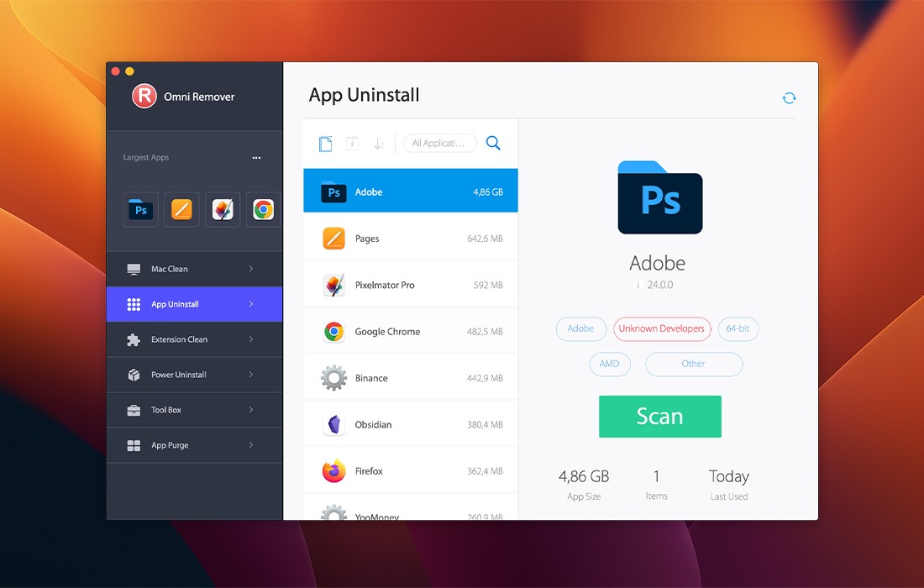Viewport: 924px width, 588px height.
Task: Click the 64-bit tag pill
Action: (738, 328)
